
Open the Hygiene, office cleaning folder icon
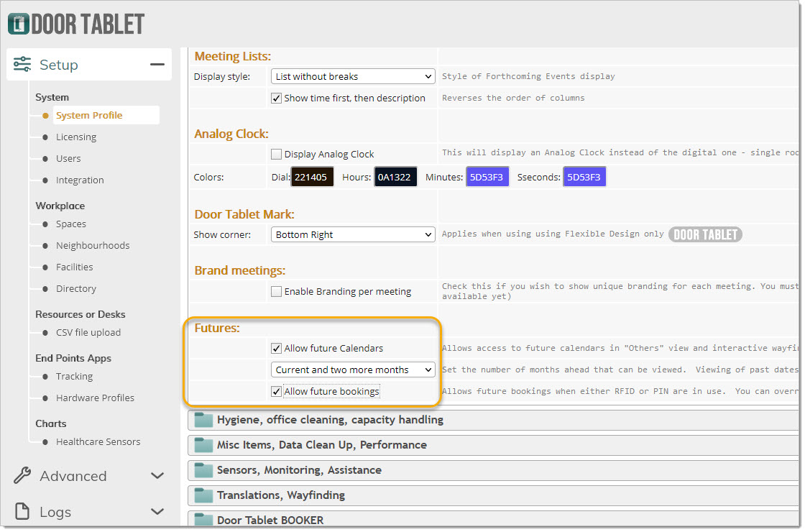point(204,420)
